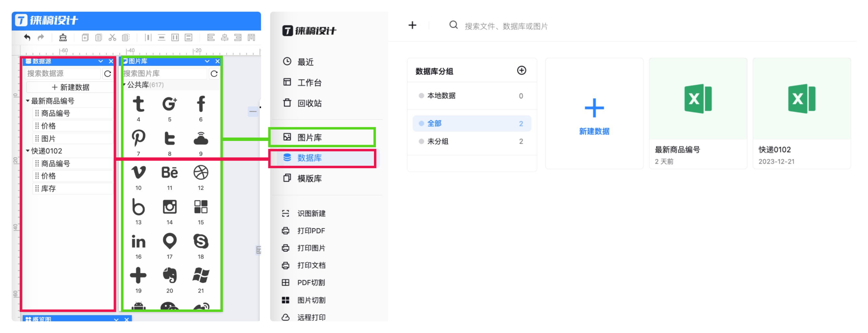Select the 未分组 group
868x333 pixels.
(471, 141)
